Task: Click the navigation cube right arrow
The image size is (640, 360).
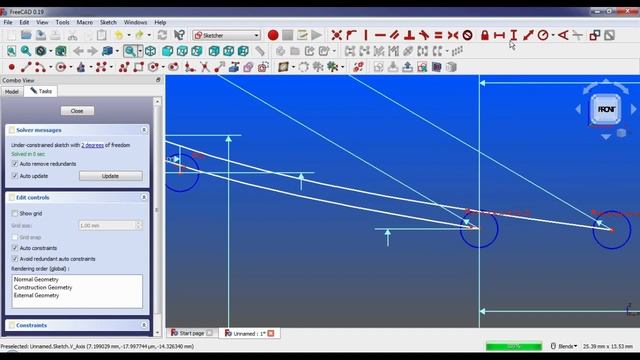Action: coord(633,109)
